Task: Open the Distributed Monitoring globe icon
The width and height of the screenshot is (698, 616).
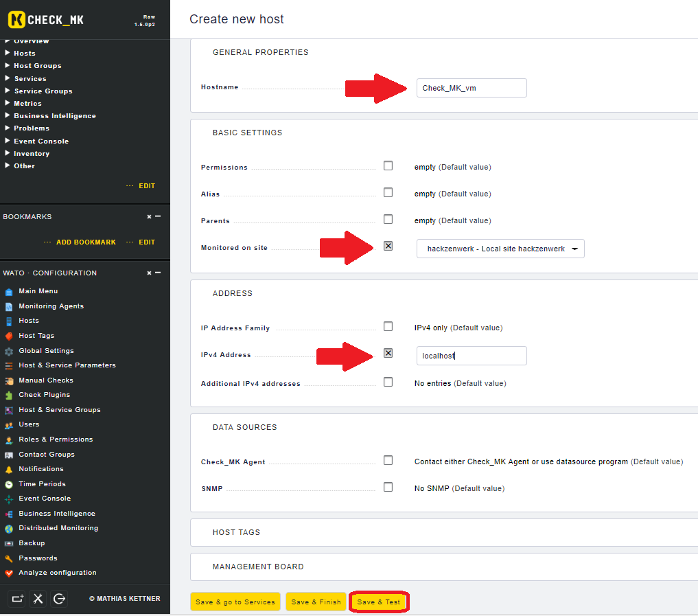Action: [9, 529]
